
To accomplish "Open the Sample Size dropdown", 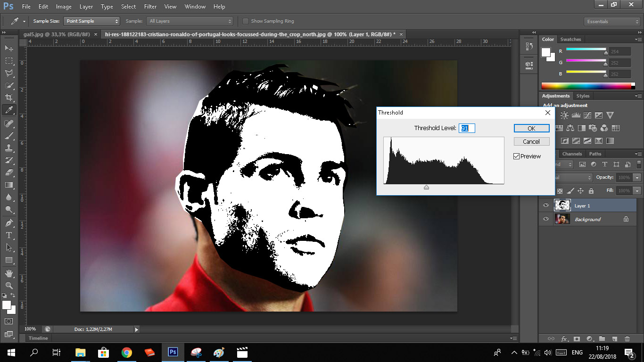I will pyautogui.click(x=92, y=21).
